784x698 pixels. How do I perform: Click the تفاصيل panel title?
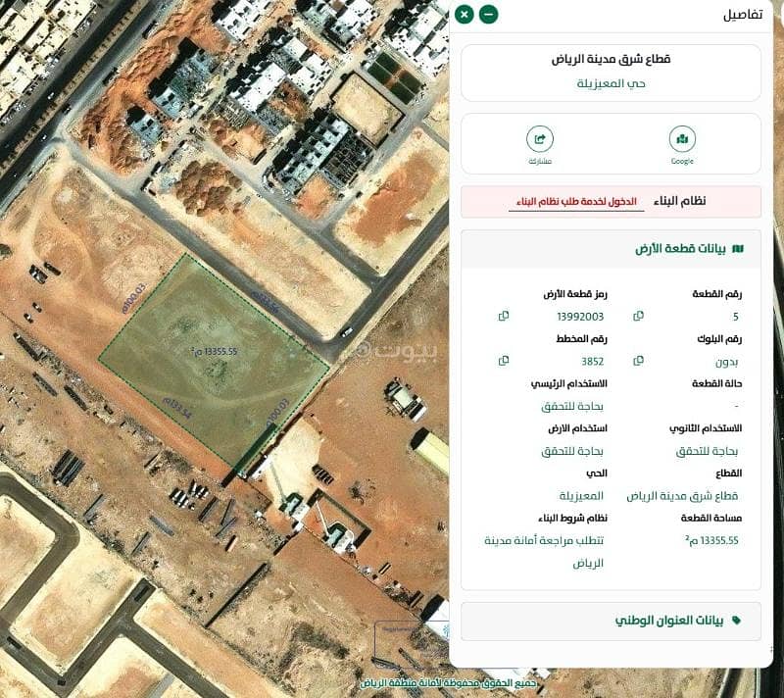(747, 15)
